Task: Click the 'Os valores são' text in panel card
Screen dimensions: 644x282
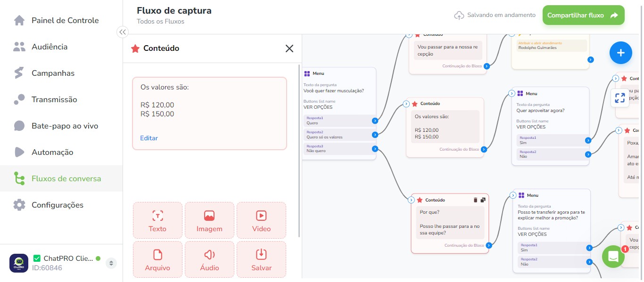Action: pos(165,87)
